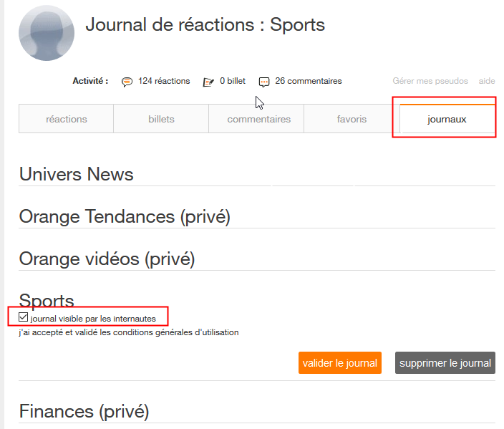Viewport: 504px width, 429px height.
Task: Go to the 'favoris' tab
Action: (x=352, y=119)
